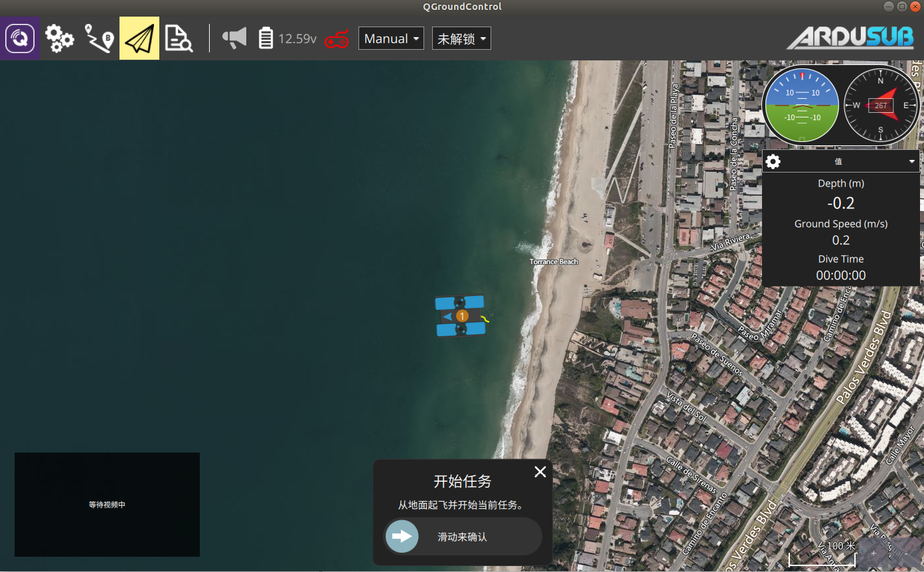Click the 滑动来确认 slider arrow handle
This screenshot has height=572, width=924.
(x=402, y=536)
